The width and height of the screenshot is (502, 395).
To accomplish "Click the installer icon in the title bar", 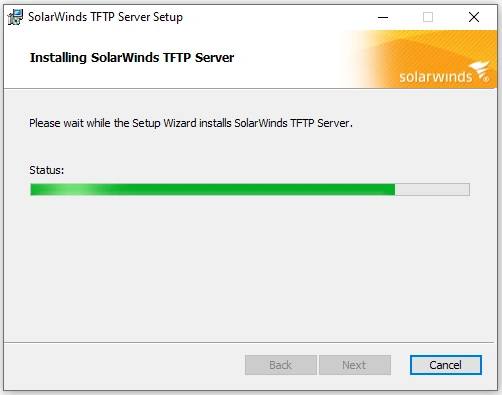I will point(15,17).
